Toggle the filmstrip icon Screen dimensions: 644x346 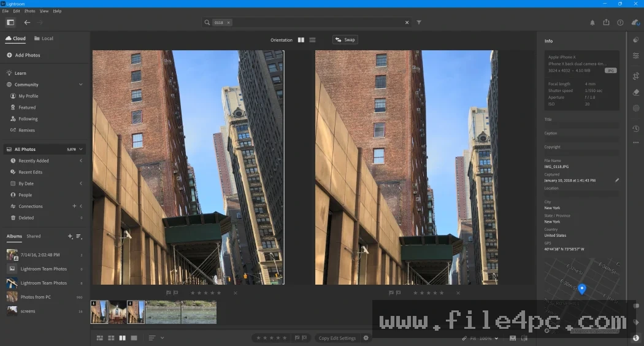[513, 338]
